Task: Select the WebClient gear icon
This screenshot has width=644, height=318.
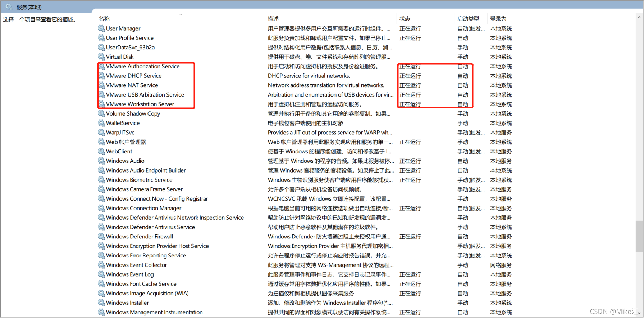Action: (x=101, y=151)
